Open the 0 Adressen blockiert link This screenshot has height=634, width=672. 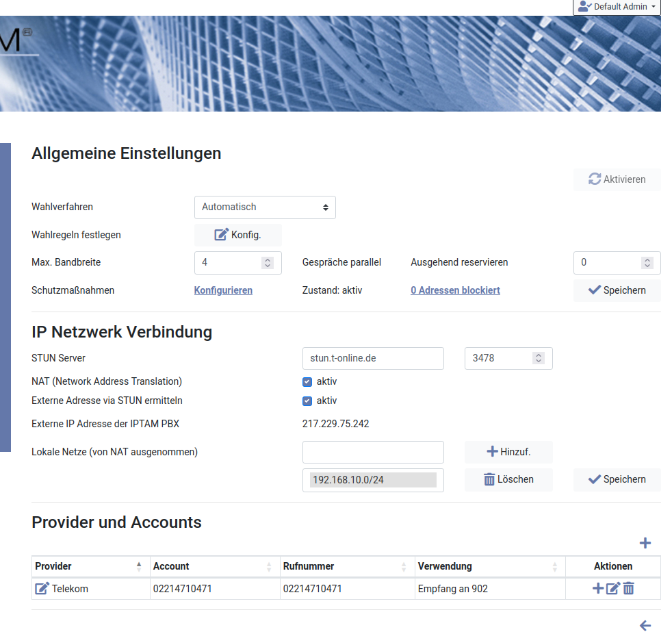[x=455, y=290]
